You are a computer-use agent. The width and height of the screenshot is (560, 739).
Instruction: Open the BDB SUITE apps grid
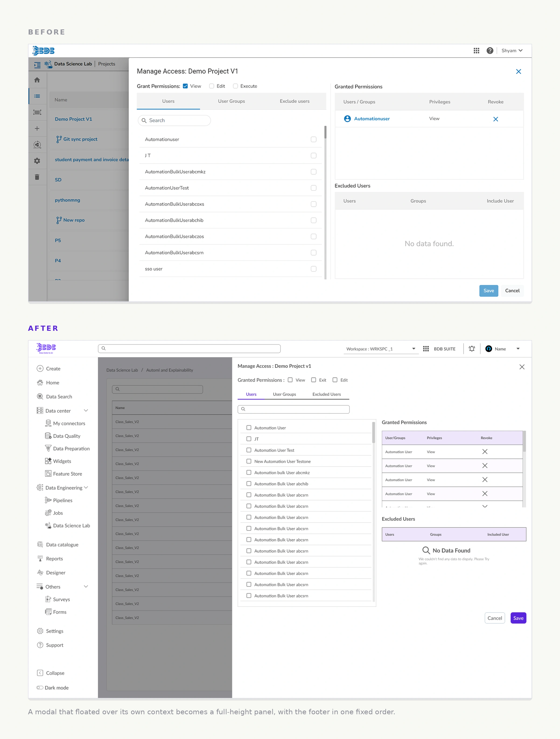[x=426, y=349]
